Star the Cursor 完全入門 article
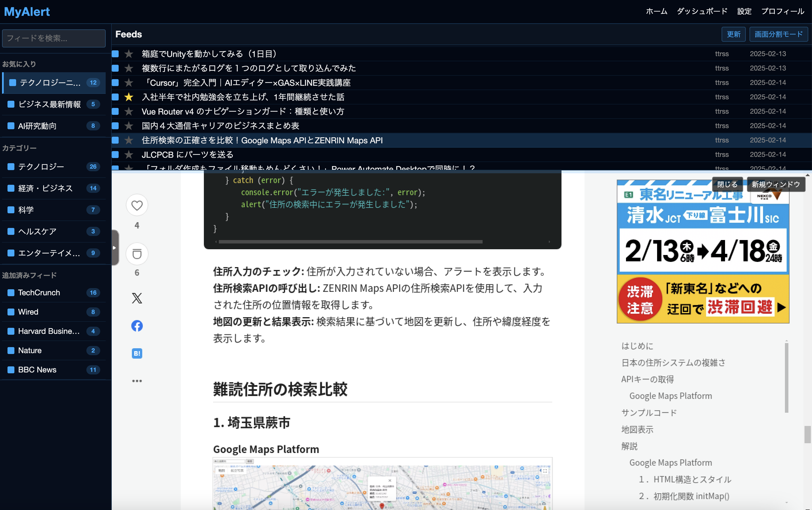 128,83
